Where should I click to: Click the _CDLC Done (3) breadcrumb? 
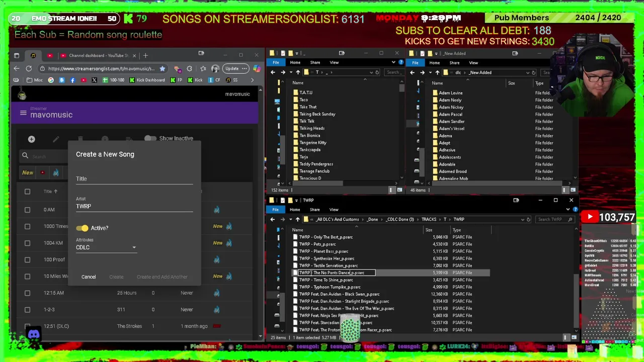click(399, 219)
